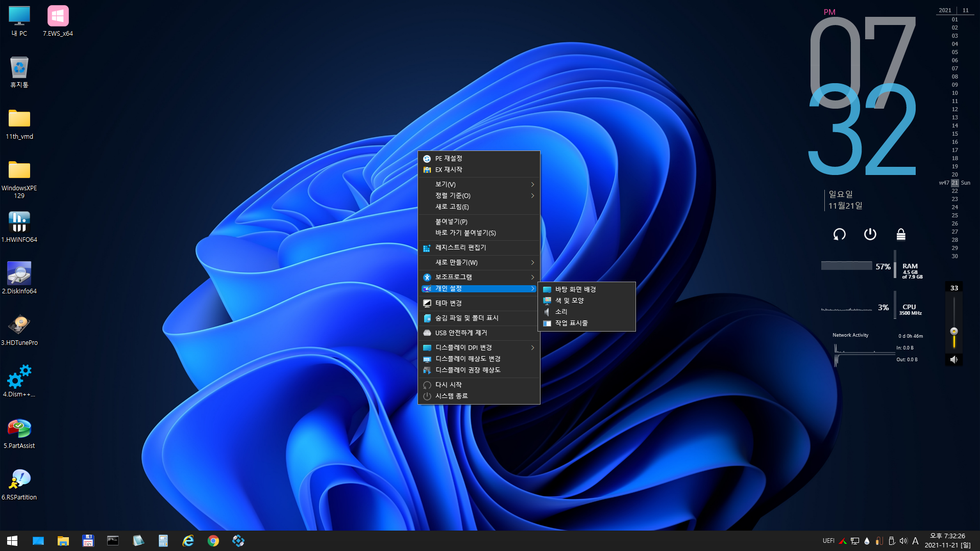Click calendar widget day 21
Image resolution: width=980 pixels, height=551 pixels.
point(954,183)
